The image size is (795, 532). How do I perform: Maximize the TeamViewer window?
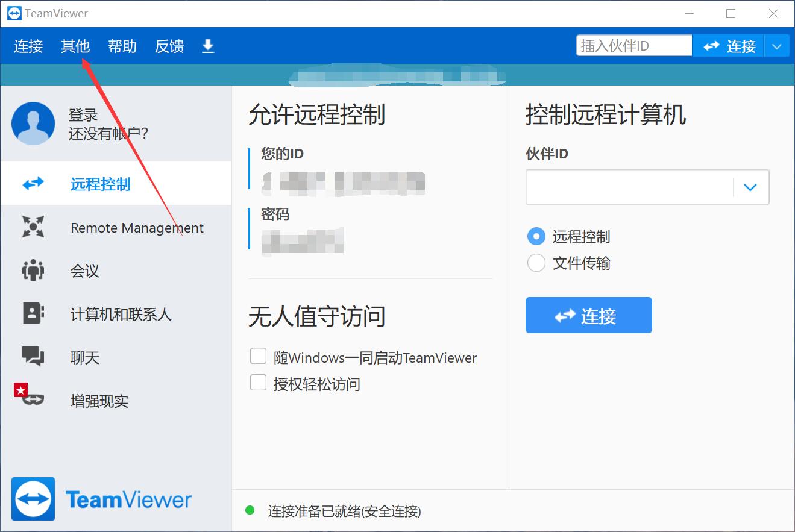731,13
